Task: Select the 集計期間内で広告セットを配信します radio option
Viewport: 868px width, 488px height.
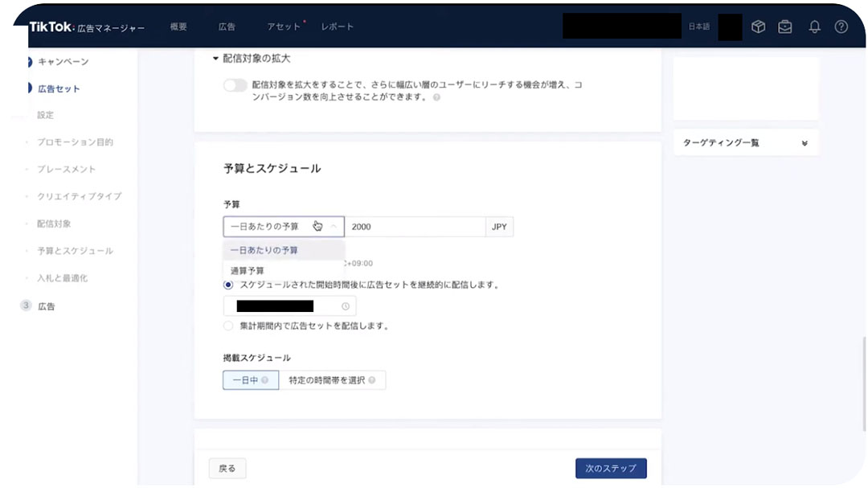Action: [229, 326]
